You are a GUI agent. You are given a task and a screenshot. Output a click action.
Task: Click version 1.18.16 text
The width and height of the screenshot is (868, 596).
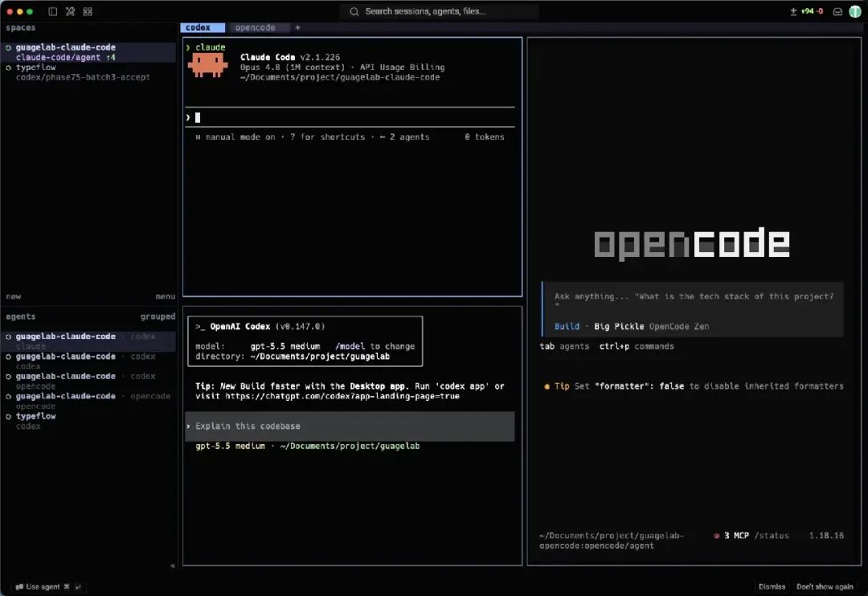point(826,536)
